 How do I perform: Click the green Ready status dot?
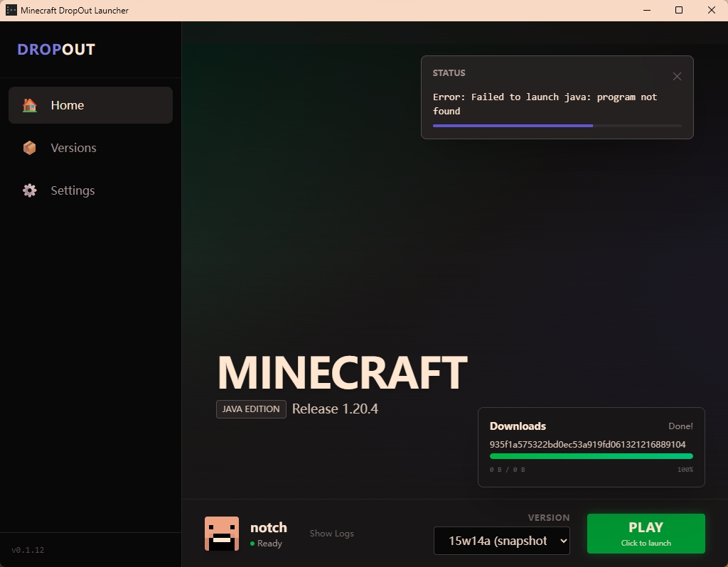click(252, 544)
